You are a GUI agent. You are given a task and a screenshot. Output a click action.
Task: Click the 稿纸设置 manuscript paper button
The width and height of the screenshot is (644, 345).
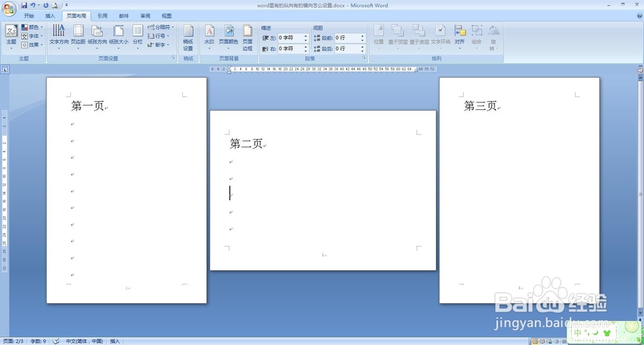[188, 37]
